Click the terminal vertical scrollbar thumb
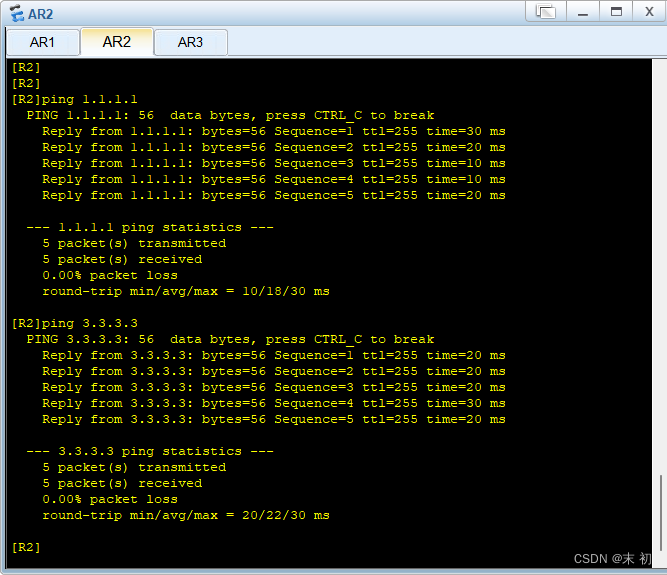 point(661,512)
